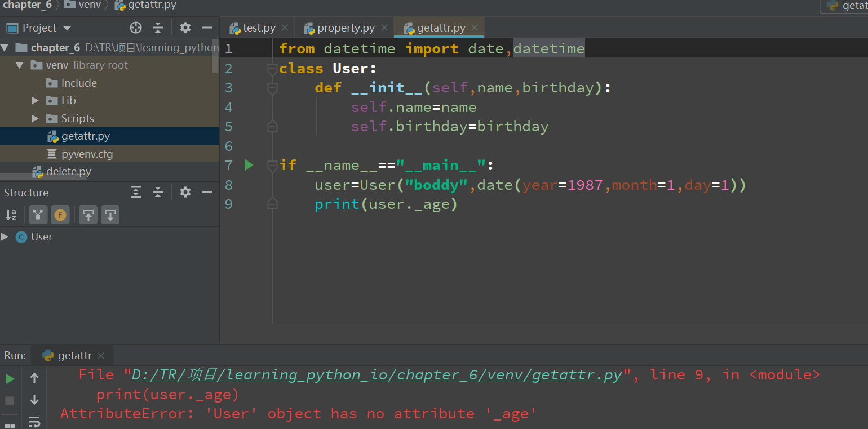Click the User class icon in Structure
The height and width of the screenshot is (429, 868).
click(21, 237)
